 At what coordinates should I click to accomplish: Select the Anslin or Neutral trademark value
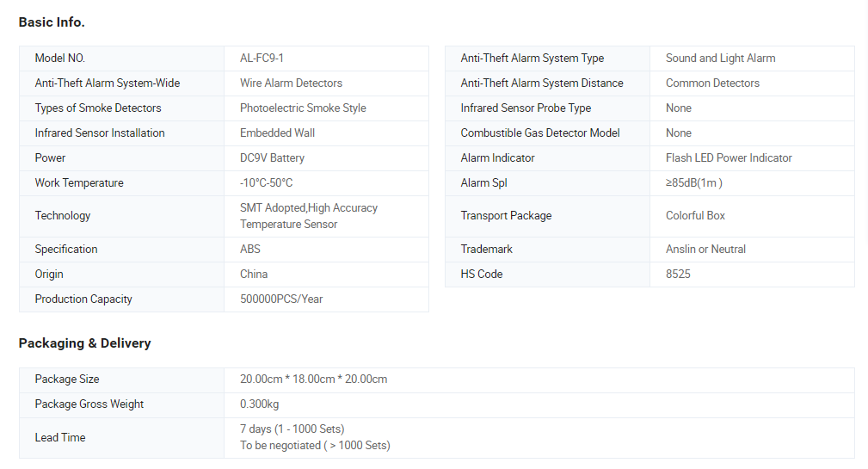click(x=705, y=250)
